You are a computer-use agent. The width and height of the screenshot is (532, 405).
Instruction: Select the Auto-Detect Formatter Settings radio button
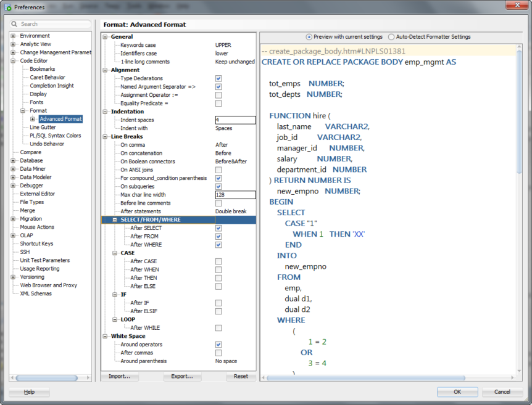coord(391,36)
